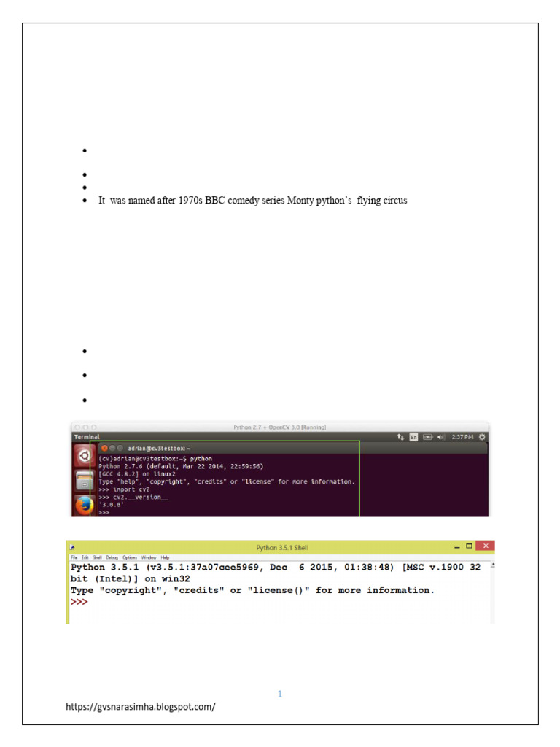Click the Ubuntu dash icon in launcher
Viewport: 560px width, 747px height.
point(85,456)
